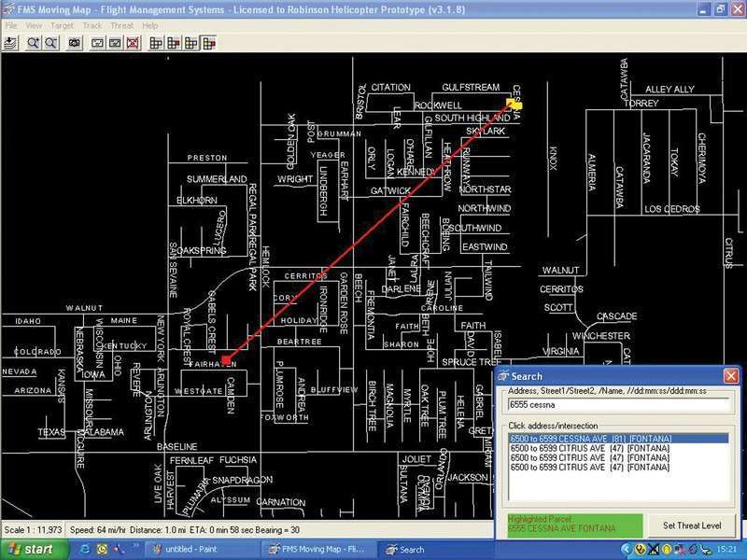Zoom in using the magnifier plus icon
Viewport: 747px width, 560px height.
(x=33, y=43)
